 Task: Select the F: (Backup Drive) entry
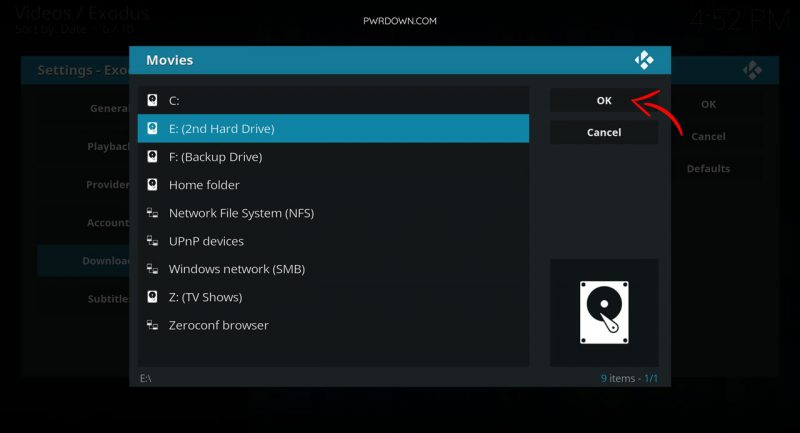pyautogui.click(x=333, y=157)
